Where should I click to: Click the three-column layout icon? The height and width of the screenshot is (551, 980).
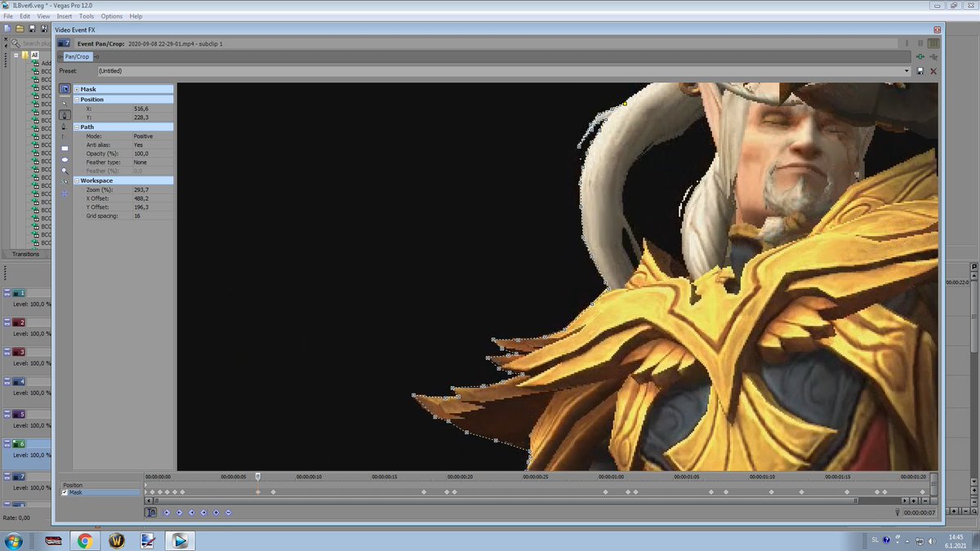point(933,43)
